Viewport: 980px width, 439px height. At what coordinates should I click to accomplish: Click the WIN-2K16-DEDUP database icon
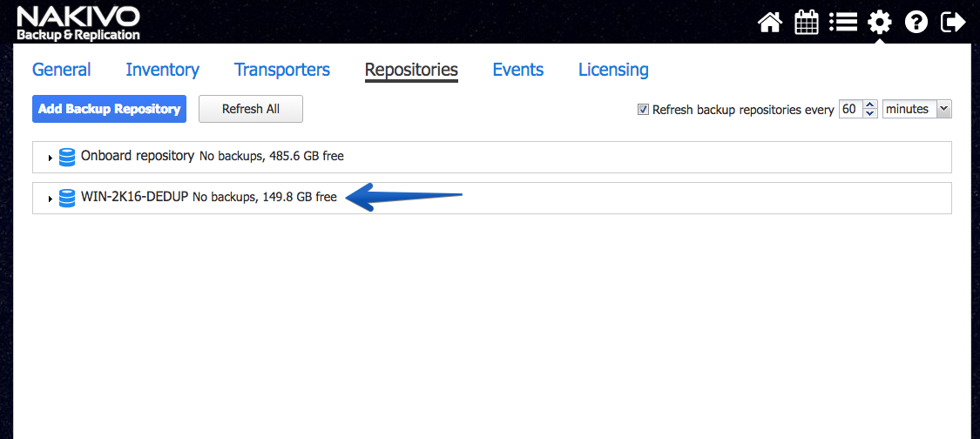67,199
